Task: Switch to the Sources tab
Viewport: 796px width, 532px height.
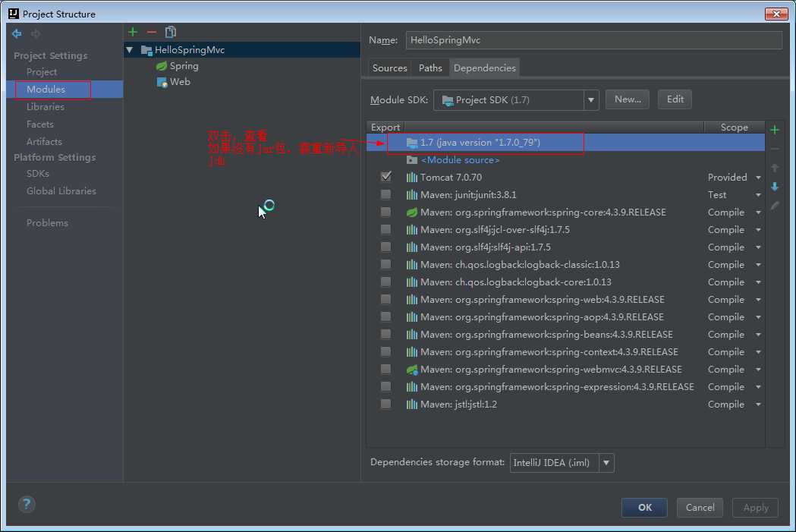Action: click(390, 68)
